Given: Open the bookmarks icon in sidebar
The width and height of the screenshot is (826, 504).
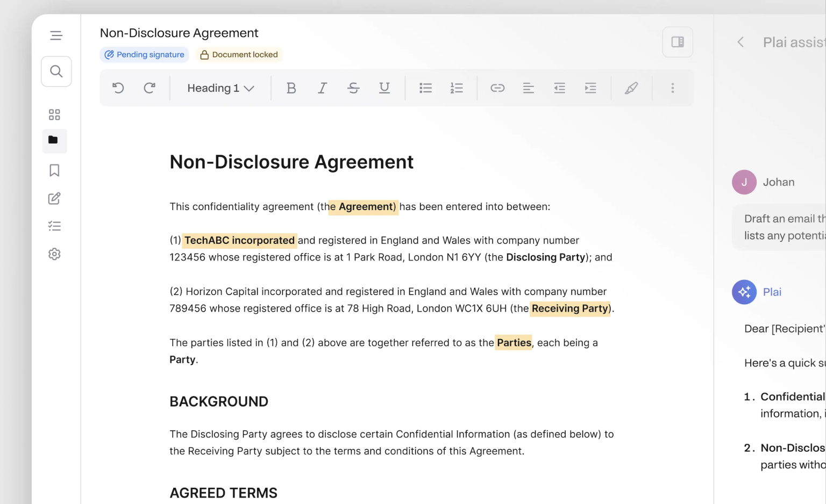Looking at the screenshot, I should point(54,170).
